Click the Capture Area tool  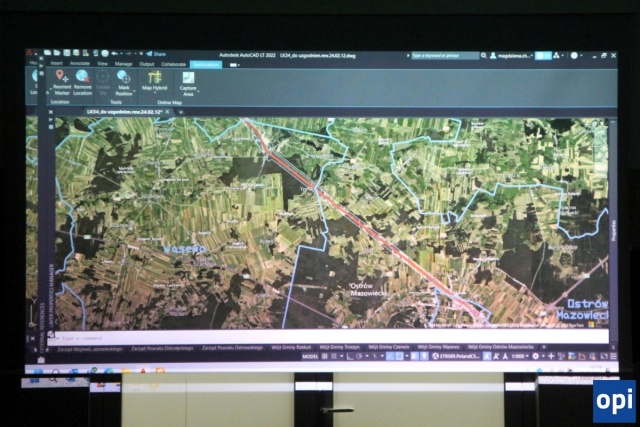pyautogui.click(x=187, y=81)
